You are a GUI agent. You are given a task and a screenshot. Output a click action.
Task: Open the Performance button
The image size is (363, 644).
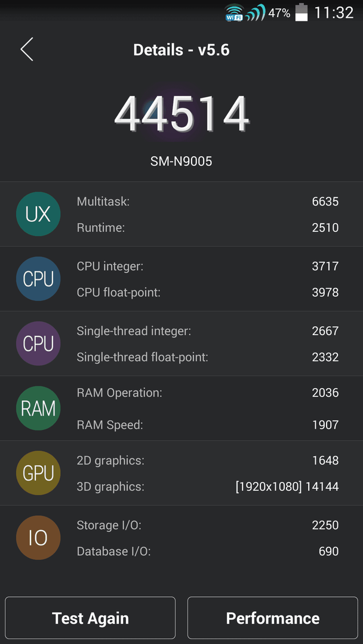tap(273, 618)
